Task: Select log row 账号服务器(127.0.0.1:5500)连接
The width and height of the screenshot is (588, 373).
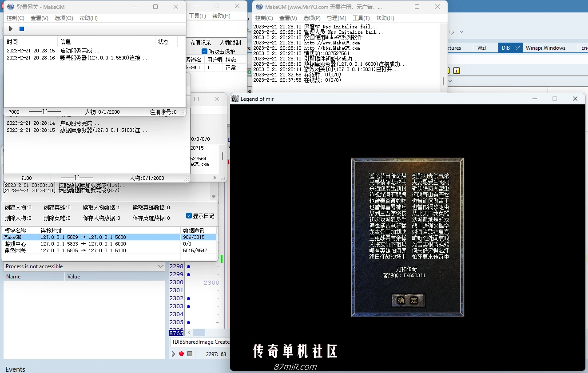Action: [x=92, y=58]
